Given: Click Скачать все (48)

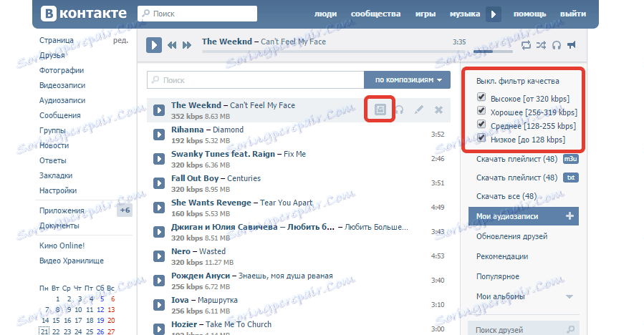Looking at the screenshot, I should pos(506,196).
